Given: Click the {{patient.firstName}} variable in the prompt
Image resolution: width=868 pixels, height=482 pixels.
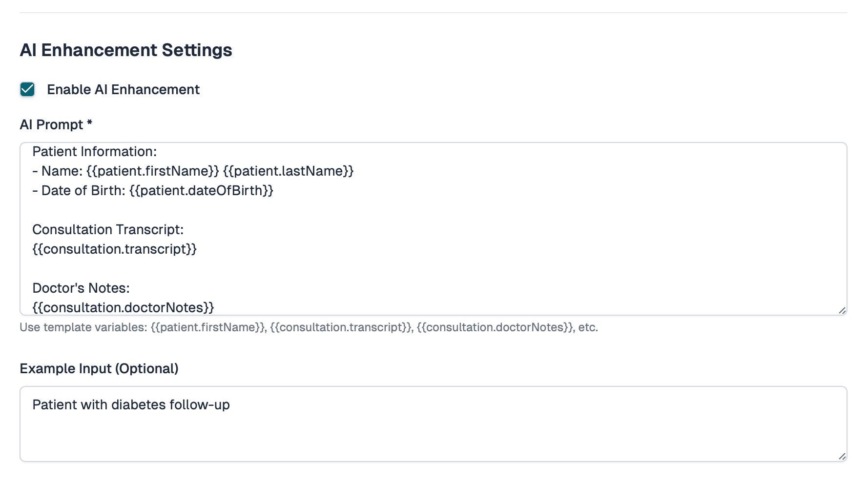Looking at the screenshot, I should click(152, 171).
